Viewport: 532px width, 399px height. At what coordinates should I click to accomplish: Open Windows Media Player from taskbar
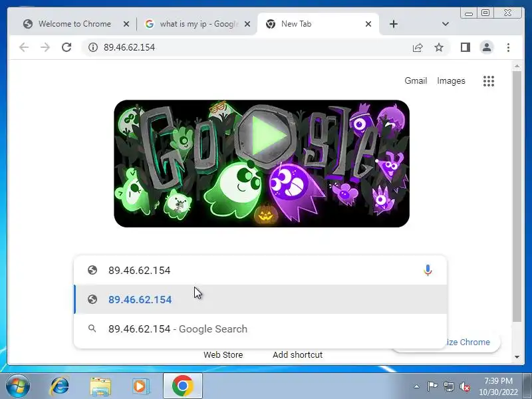(140, 386)
